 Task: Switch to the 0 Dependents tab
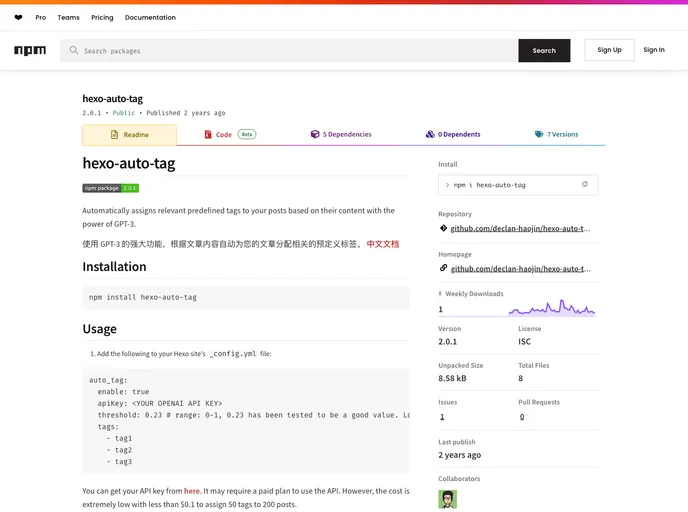453,134
